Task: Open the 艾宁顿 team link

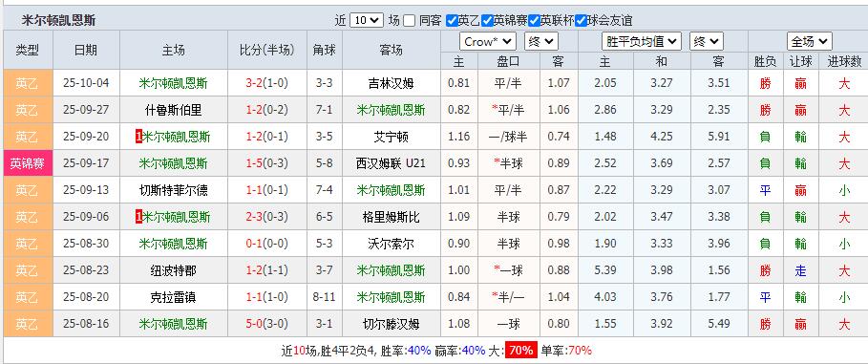Action: (391, 137)
